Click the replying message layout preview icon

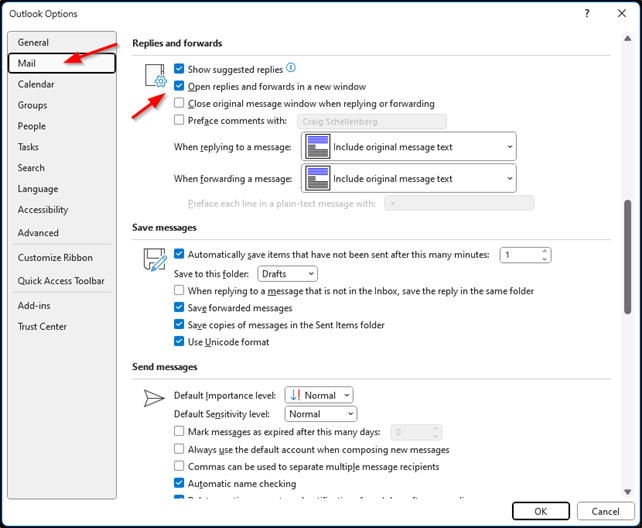click(318, 146)
